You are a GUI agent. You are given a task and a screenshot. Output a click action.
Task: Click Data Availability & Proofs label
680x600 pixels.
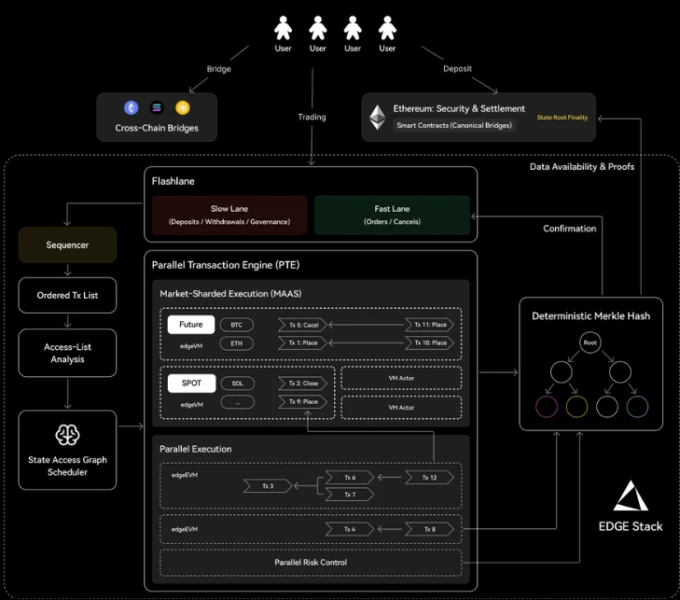(x=582, y=166)
